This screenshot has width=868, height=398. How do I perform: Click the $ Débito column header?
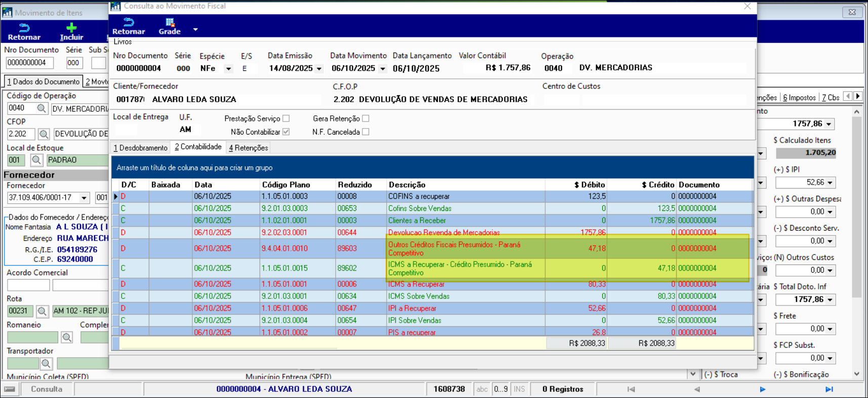(590, 185)
